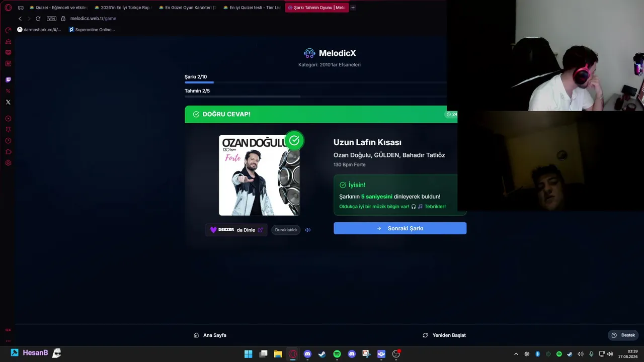644x362 pixels.
Task: Open the sidebar settings gear
Action: tap(8, 163)
